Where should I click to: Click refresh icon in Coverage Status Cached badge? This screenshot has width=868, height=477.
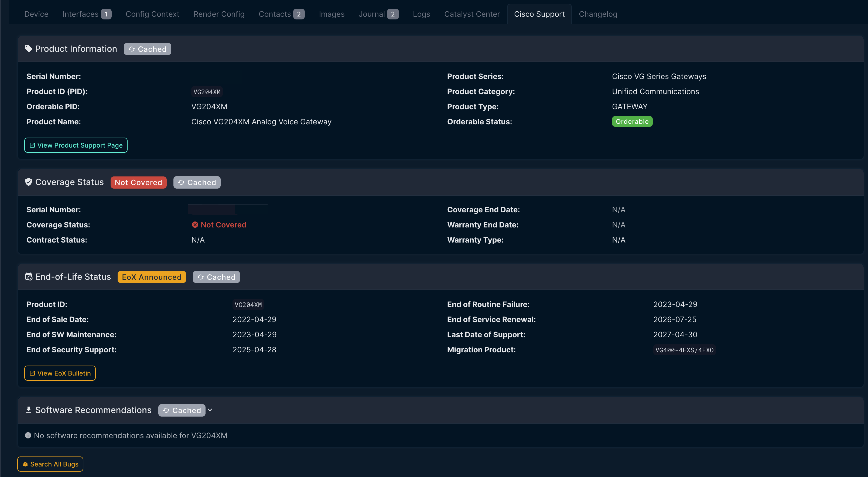[181, 182]
